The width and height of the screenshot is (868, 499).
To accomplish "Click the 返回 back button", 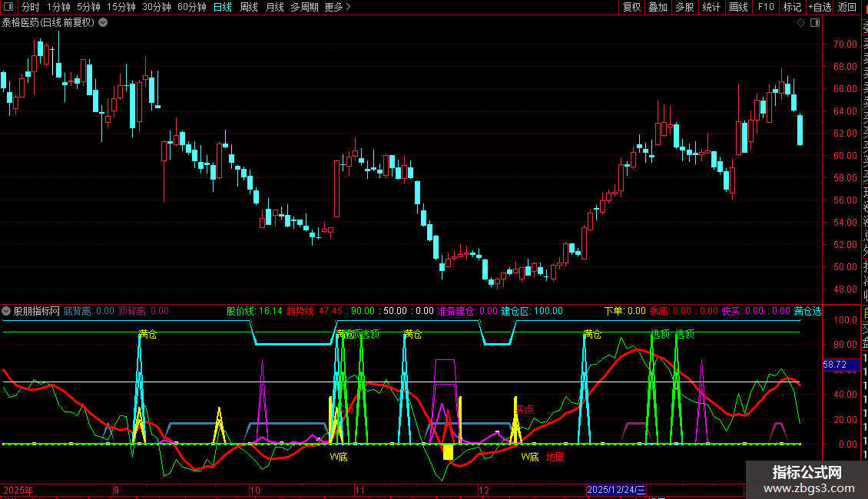I will 847,7.
